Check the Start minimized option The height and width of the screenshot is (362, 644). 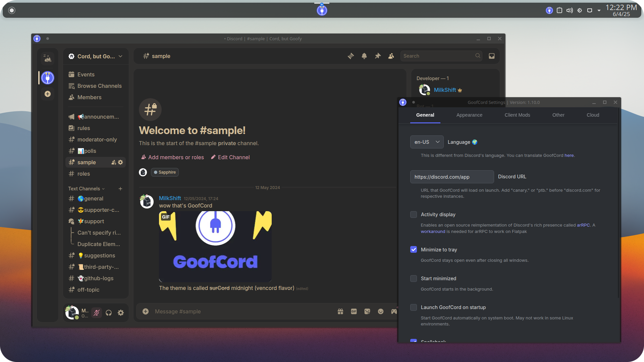click(414, 279)
